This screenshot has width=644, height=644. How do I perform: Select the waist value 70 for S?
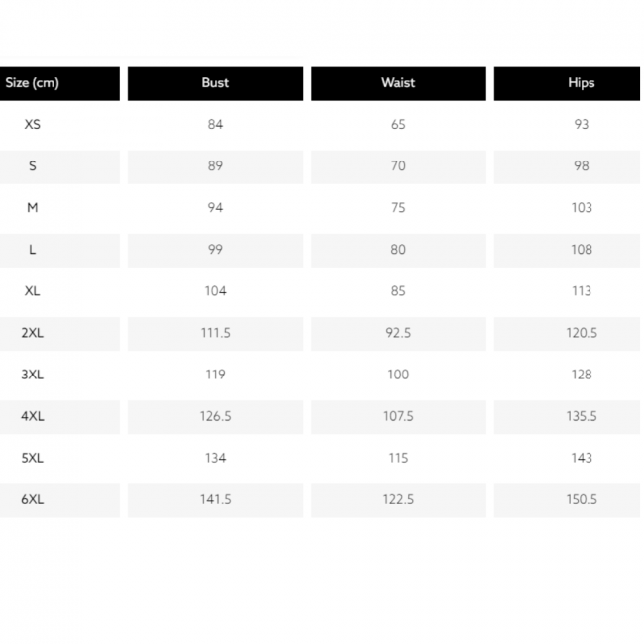pyautogui.click(x=398, y=166)
